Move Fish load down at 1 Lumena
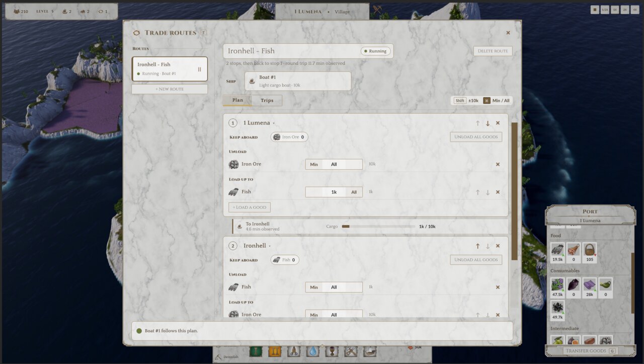644x364 pixels. click(x=488, y=192)
